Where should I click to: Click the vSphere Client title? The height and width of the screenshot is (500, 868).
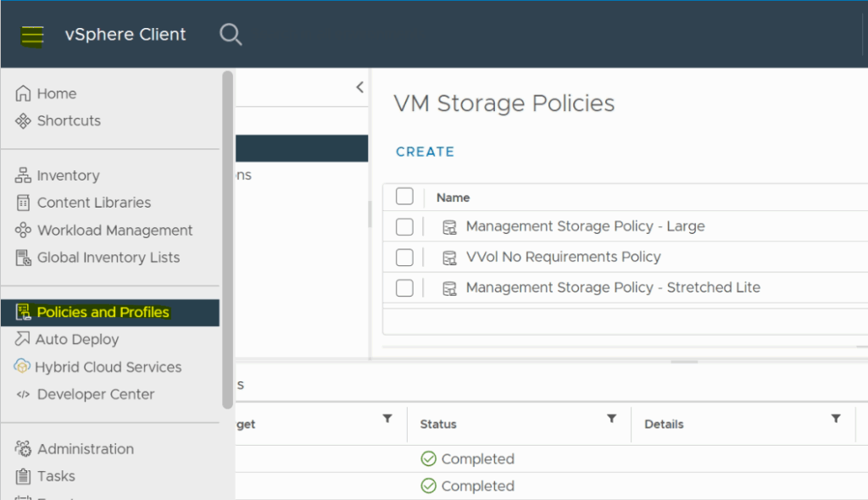click(125, 35)
